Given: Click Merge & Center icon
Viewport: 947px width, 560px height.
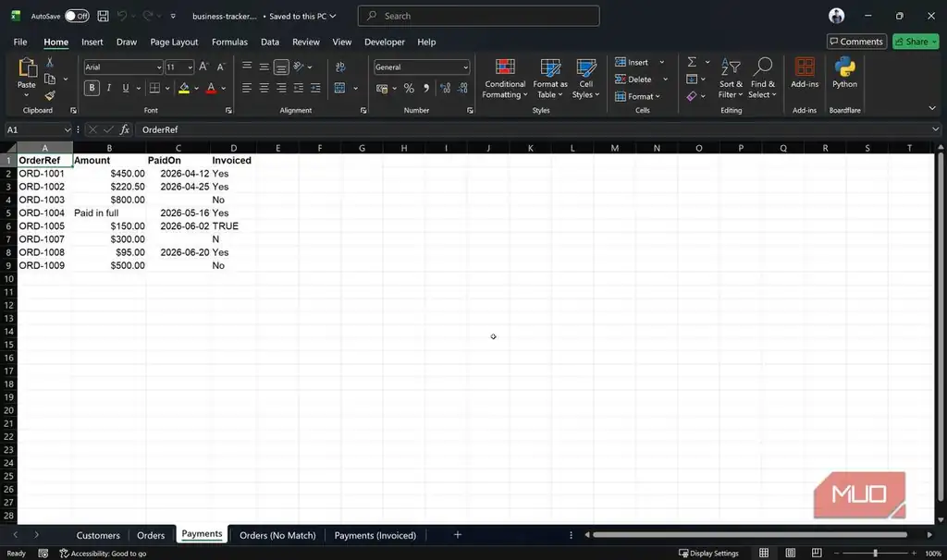Looking at the screenshot, I should 340,88.
